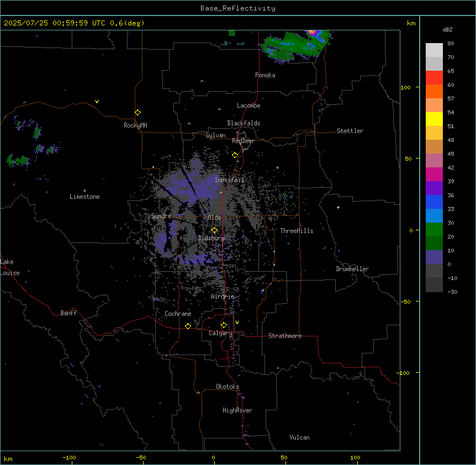Select the gray -10 to 0 dBZ swatch
476x465 pixels.
[x=434, y=271]
